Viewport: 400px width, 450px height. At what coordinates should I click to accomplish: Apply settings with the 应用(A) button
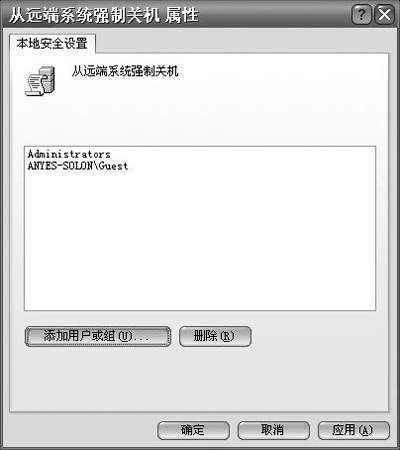click(x=353, y=430)
